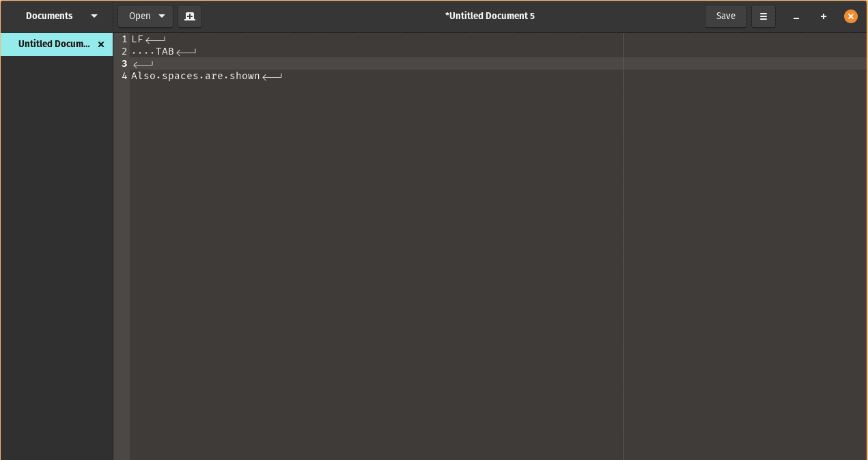Click the empty highlighted line 3
The height and width of the screenshot is (460, 868).
(x=498, y=64)
